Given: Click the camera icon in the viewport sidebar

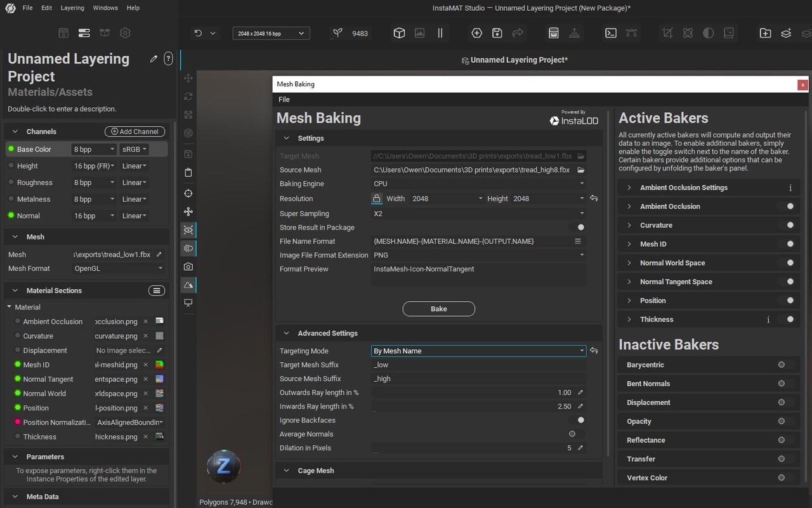Looking at the screenshot, I should click(x=188, y=267).
